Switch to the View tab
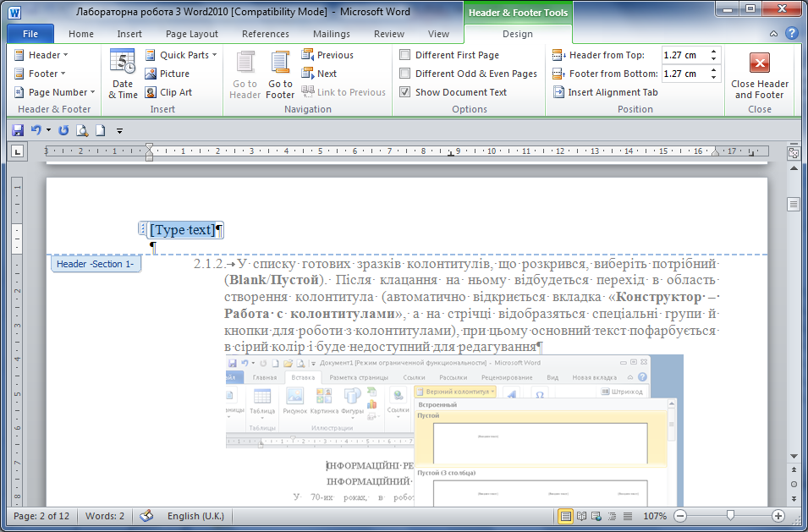 [x=438, y=34]
